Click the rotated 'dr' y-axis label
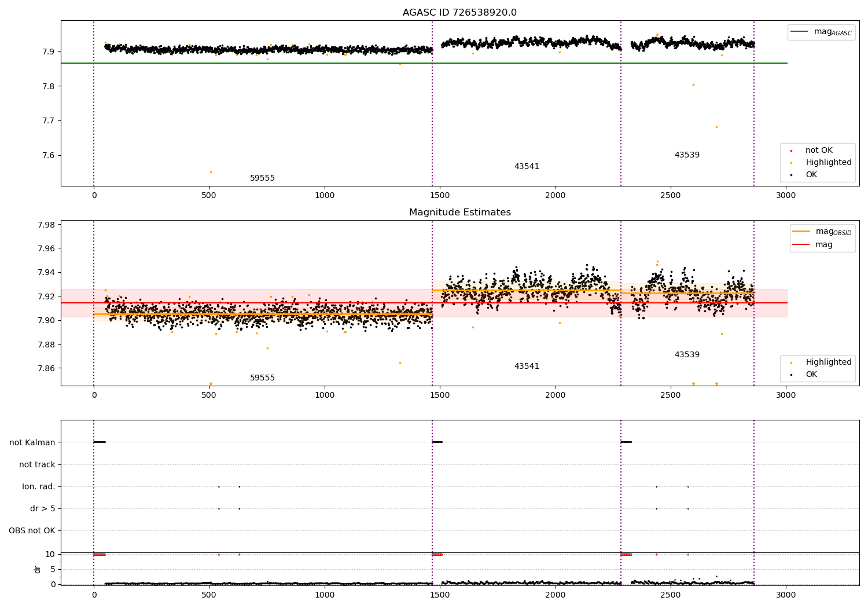Viewport: 868px width, 608px height. pos(38,569)
